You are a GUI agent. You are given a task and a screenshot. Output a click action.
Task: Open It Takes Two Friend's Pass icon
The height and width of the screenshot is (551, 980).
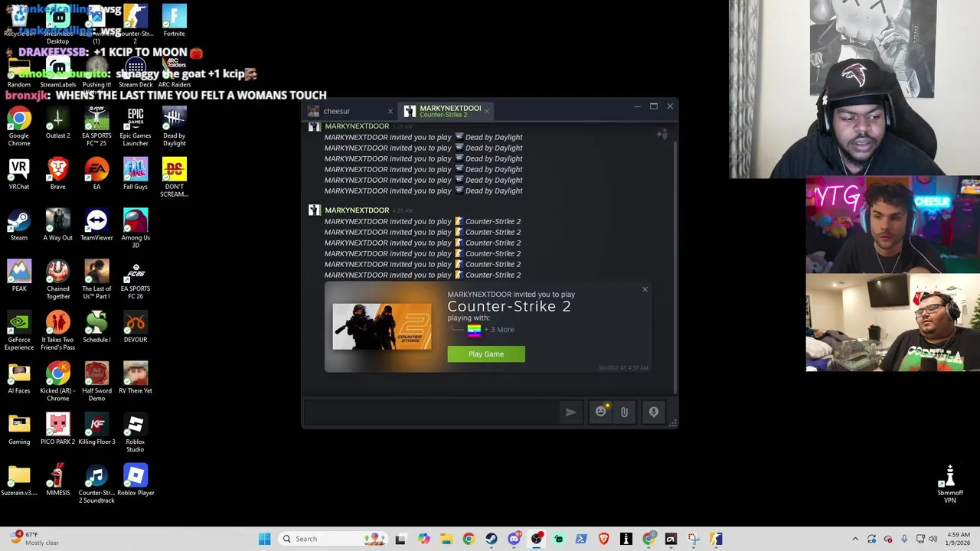pos(57,331)
